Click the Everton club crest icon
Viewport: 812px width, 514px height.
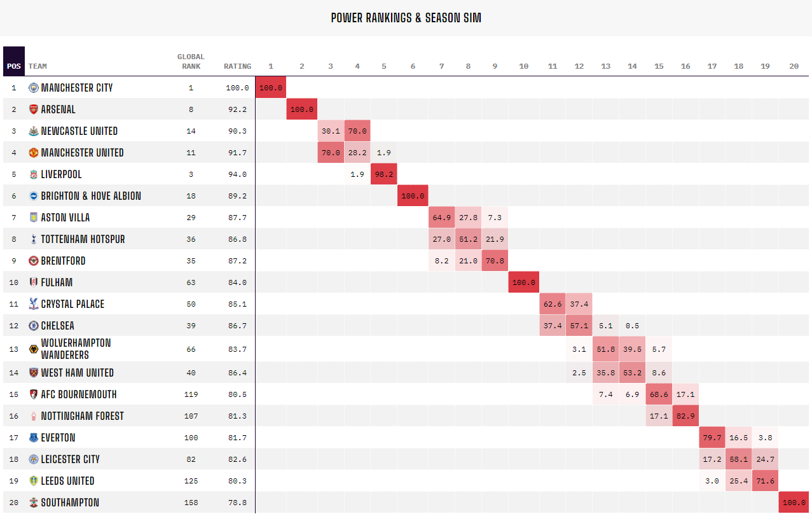pos(34,438)
